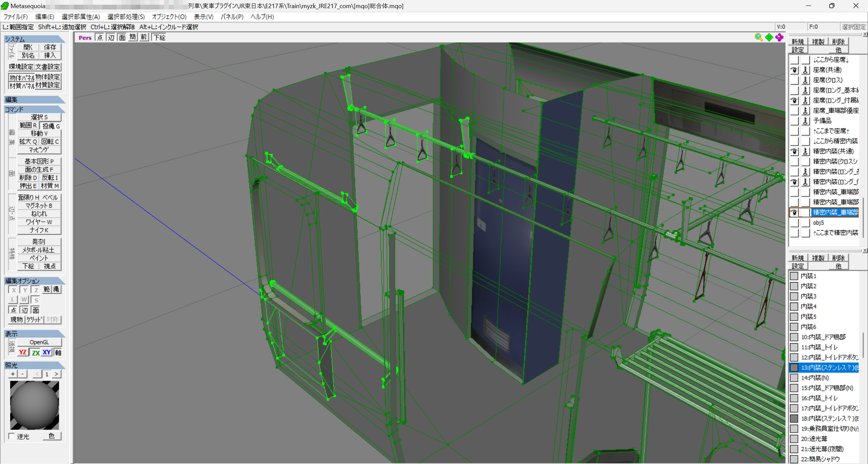Click the + add light button
Image resolution: width=868 pixels, height=464 pixels.
pyautogui.click(x=13, y=374)
